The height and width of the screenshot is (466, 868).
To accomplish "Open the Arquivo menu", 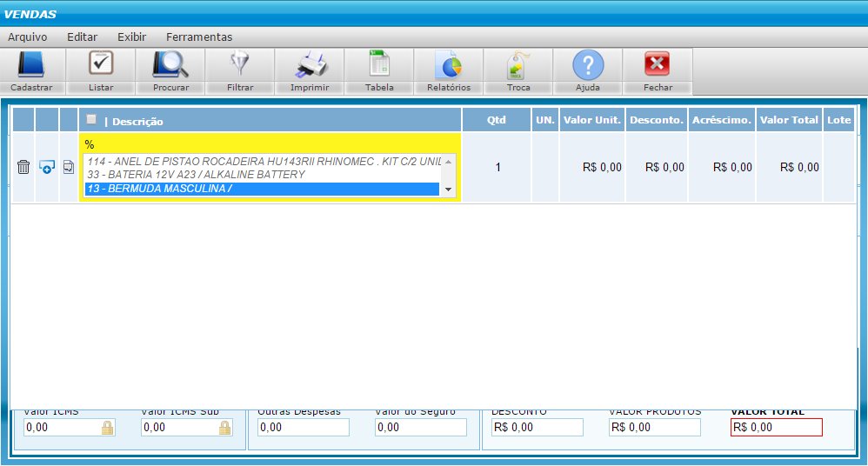I will (28, 37).
